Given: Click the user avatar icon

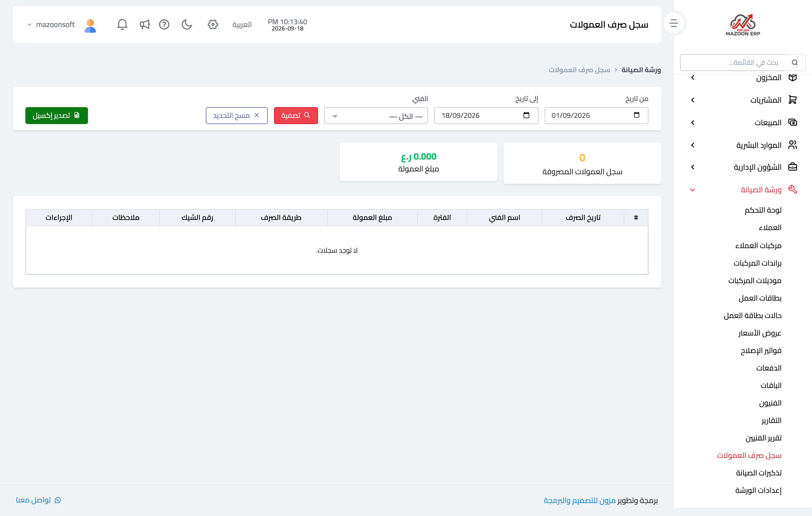Looking at the screenshot, I should 90,25.
